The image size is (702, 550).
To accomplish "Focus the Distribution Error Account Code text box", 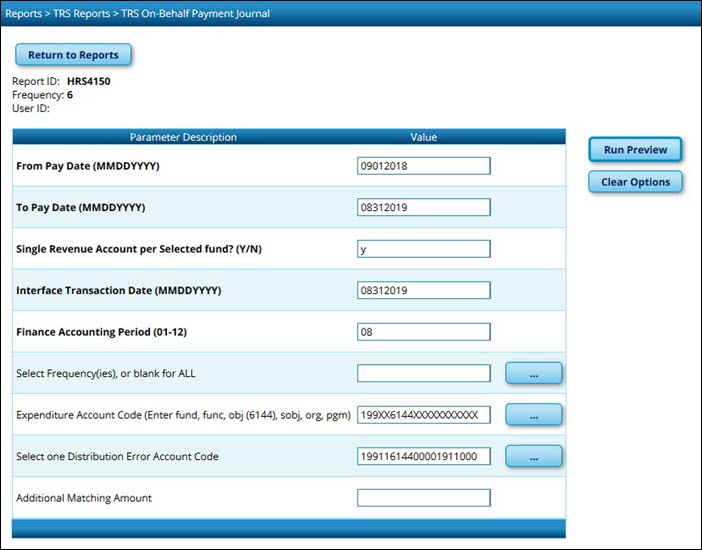I will coord(423,456).
